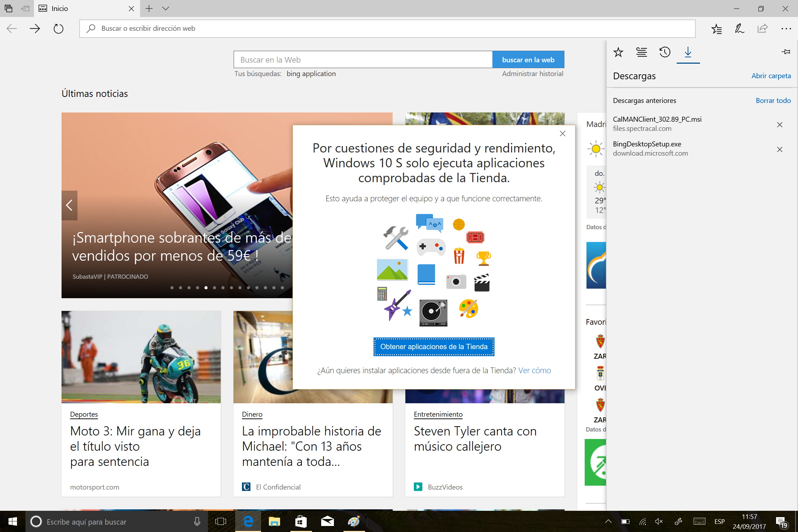Open the Reading list tab in hub
Image resolution: width=798 pixels, height=532 pixels.
tap(641, 52)
